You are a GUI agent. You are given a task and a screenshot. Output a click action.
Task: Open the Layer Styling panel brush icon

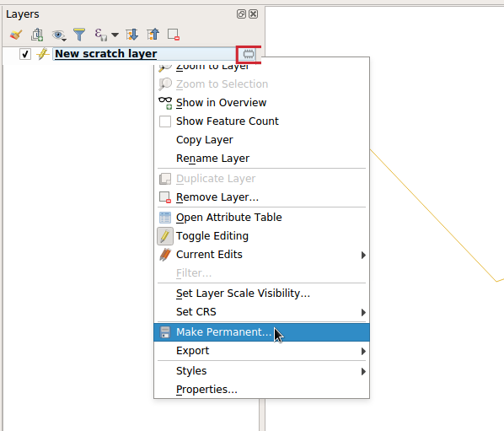click(x=16, y=35)
